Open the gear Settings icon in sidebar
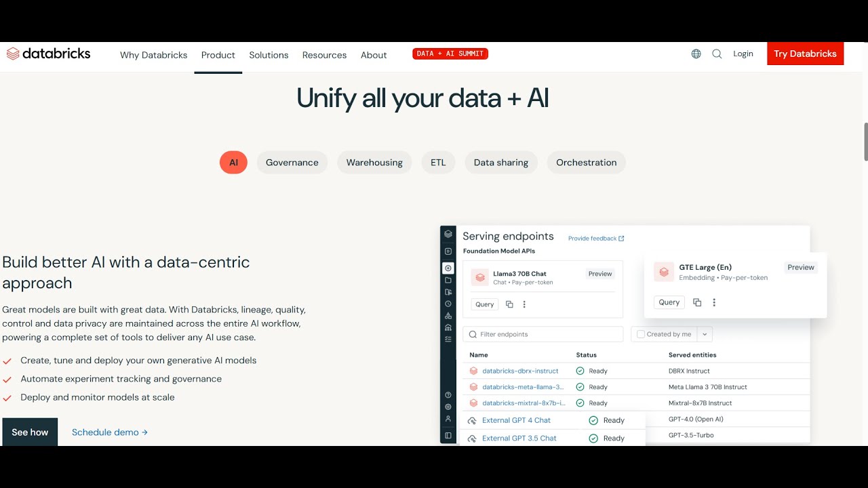Viewport: 868px width, 488px height. (448, 407)
